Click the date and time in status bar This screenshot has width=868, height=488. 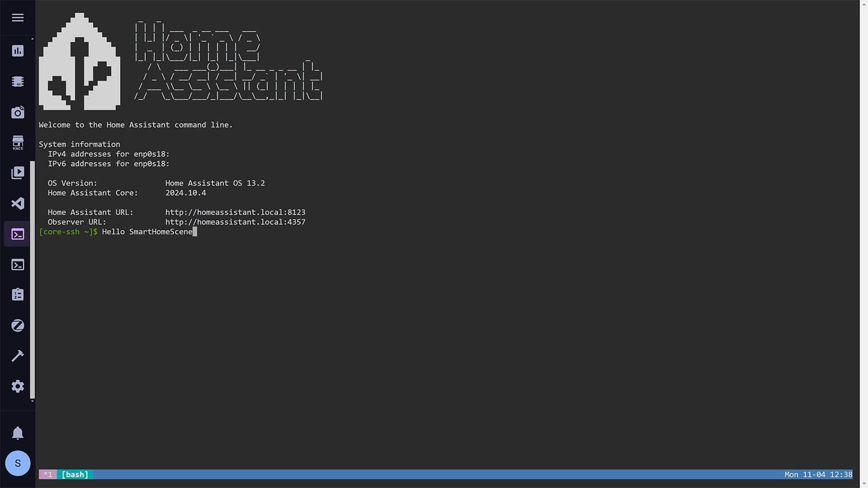click(818, 474)
